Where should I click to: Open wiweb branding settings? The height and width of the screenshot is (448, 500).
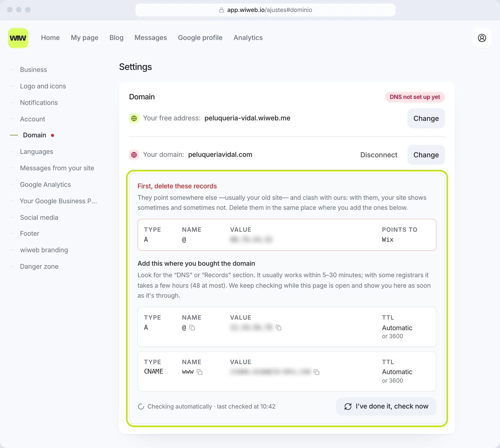(x=44, y=250)
